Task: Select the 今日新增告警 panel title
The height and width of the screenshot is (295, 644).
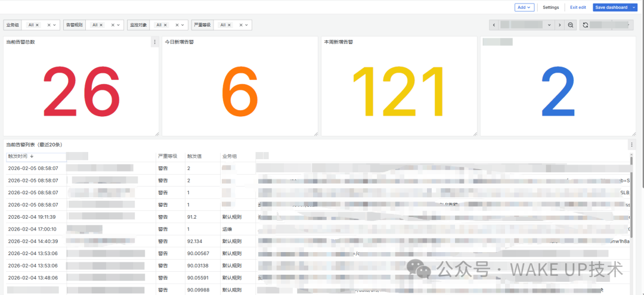Action: coord(179,42)
